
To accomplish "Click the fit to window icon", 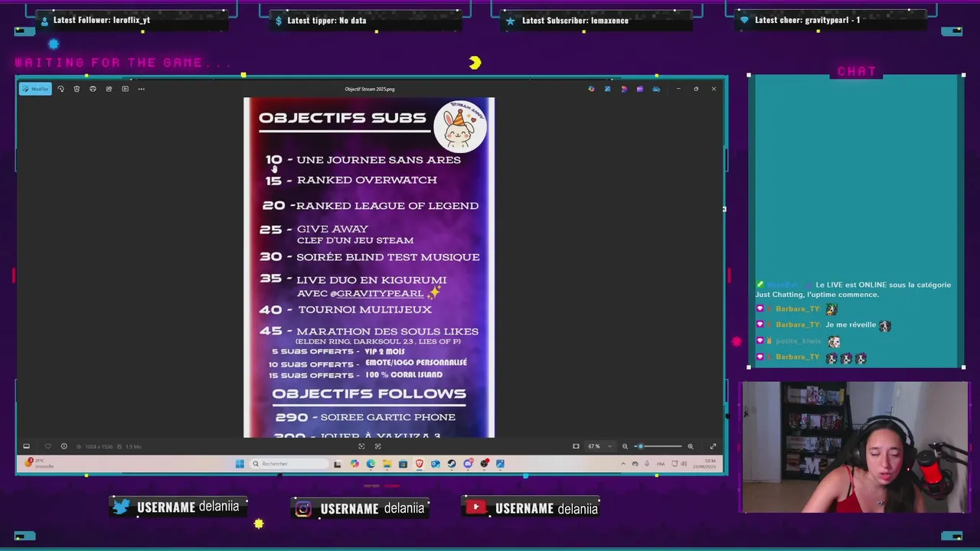I will coord(361,446).
